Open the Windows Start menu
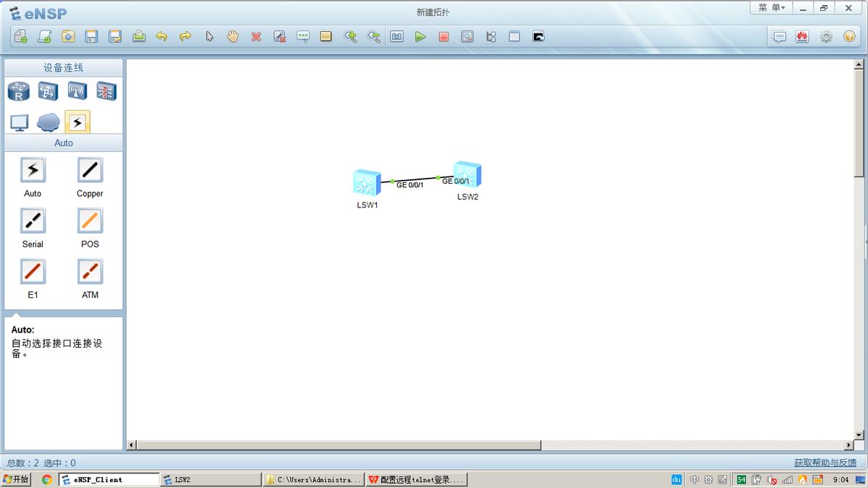This screenshot has height=488, width=868. point(16,479)
